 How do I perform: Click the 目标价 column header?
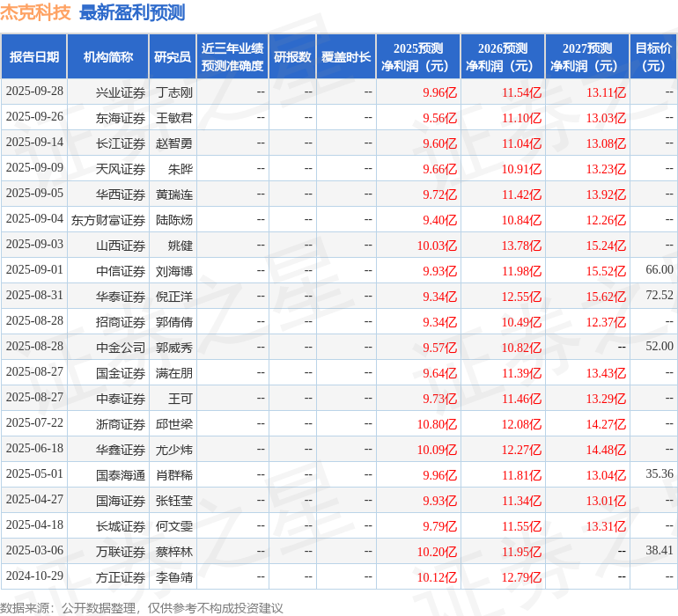(653, 56)
